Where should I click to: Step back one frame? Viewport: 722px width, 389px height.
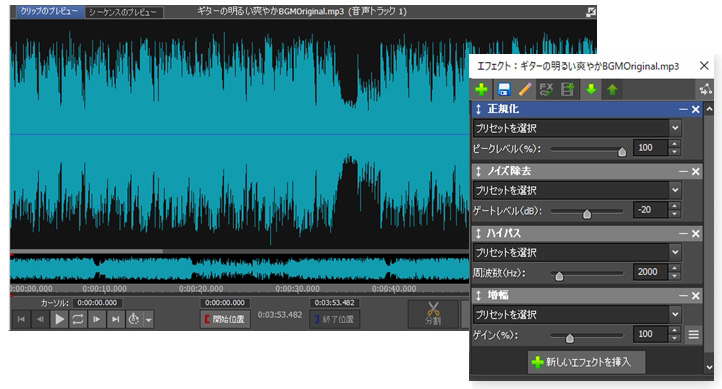[40, 319]
